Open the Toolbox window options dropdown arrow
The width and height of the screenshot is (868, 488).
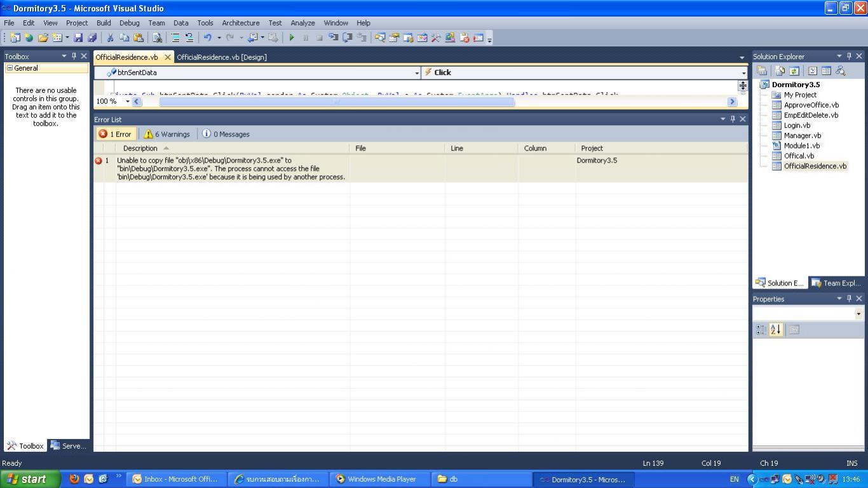coord(64,56)
